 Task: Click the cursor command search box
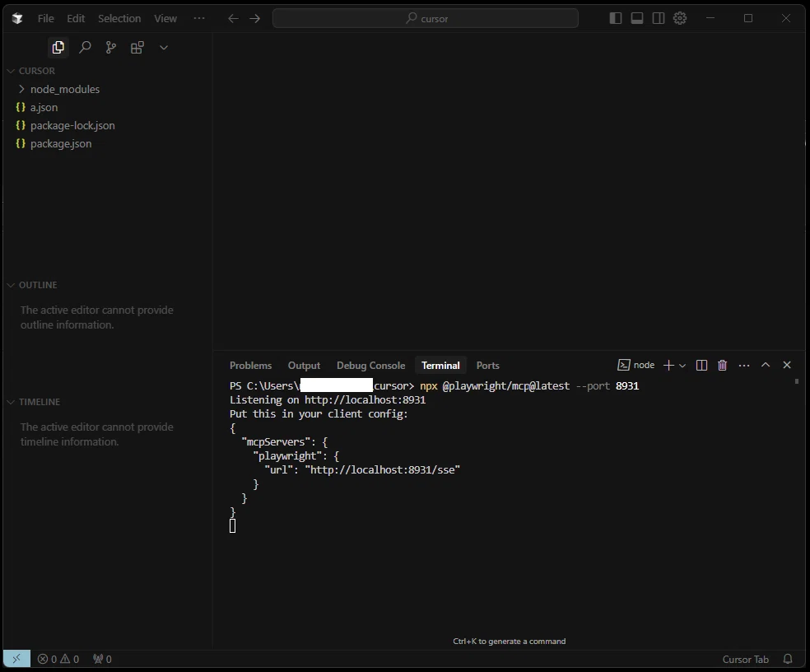(425, 18)
